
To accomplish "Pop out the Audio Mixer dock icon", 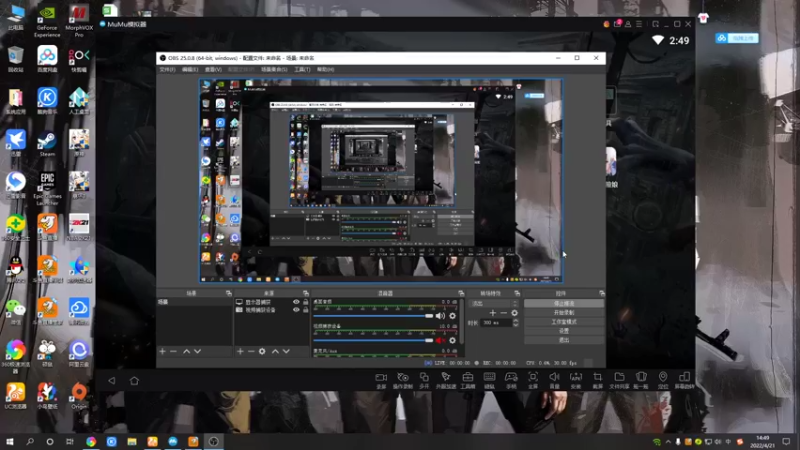I will 461,293.
